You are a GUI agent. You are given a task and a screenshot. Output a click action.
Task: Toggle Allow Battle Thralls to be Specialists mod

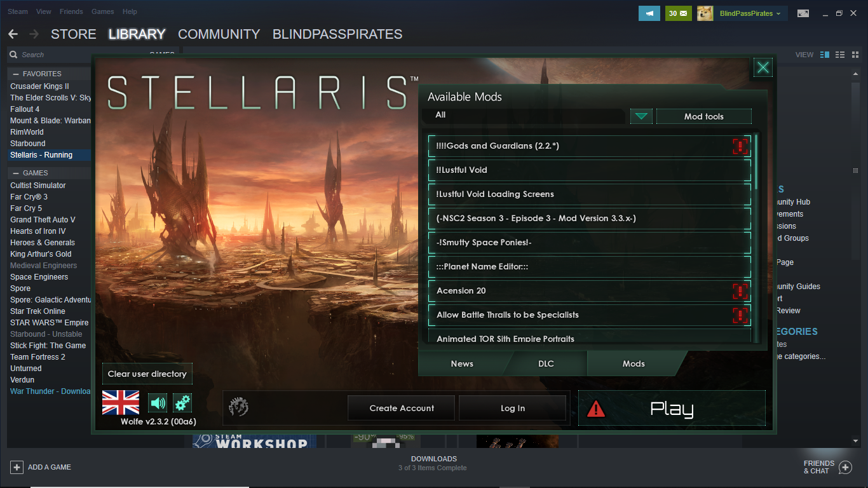589,315
